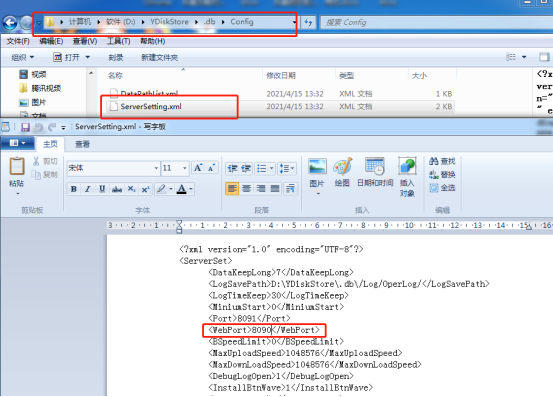Click the superscript button
The height and width of the screenshot is (397, 553).
(145, 189)
